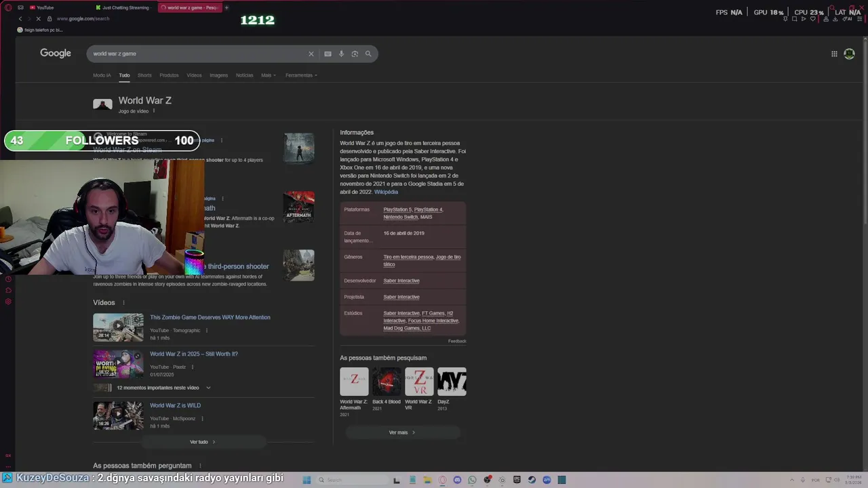Open the Opera main menu icon
This screenshot has height=488, width=868.
(8, 7)
